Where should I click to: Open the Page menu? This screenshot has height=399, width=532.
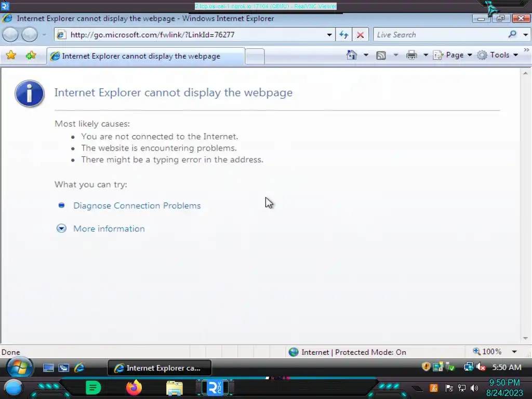point(453,55)
